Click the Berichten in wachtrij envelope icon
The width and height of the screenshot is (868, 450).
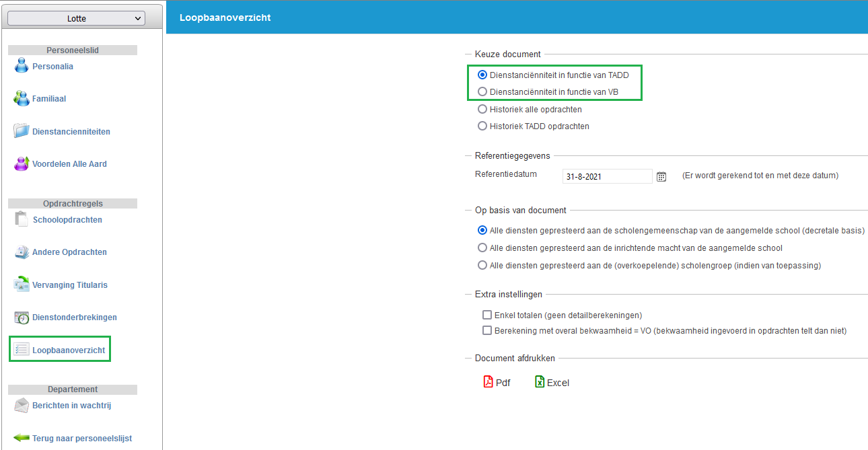[x=22, y=406]
